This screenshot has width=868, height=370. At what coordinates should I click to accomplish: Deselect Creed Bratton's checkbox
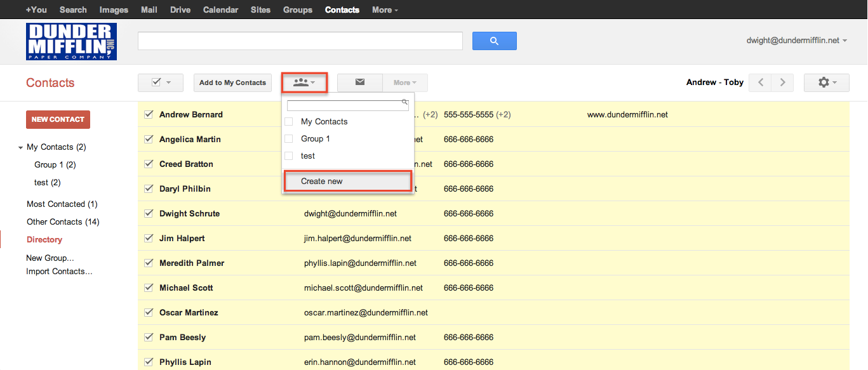[149, 164]
